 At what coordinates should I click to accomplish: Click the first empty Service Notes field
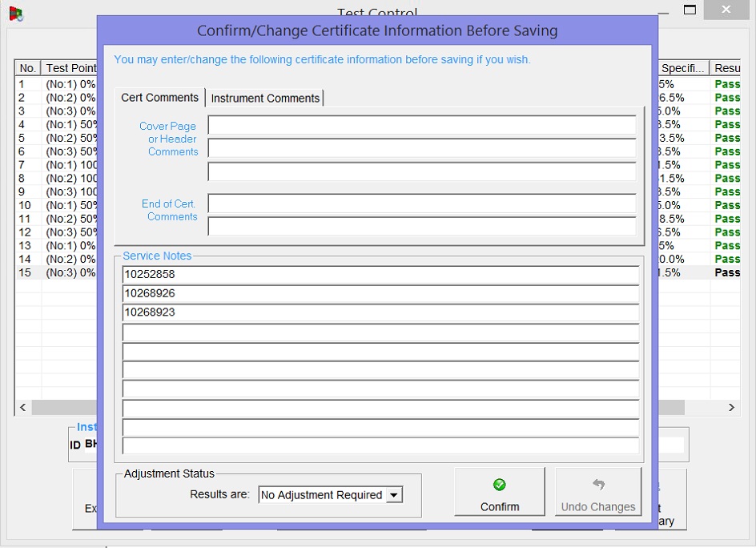pos(380,332)
